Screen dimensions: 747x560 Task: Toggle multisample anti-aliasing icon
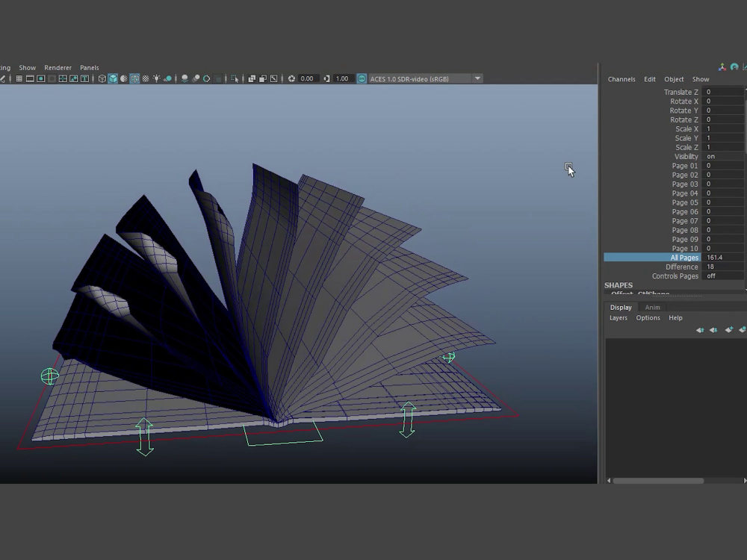(x=207, y=78)
